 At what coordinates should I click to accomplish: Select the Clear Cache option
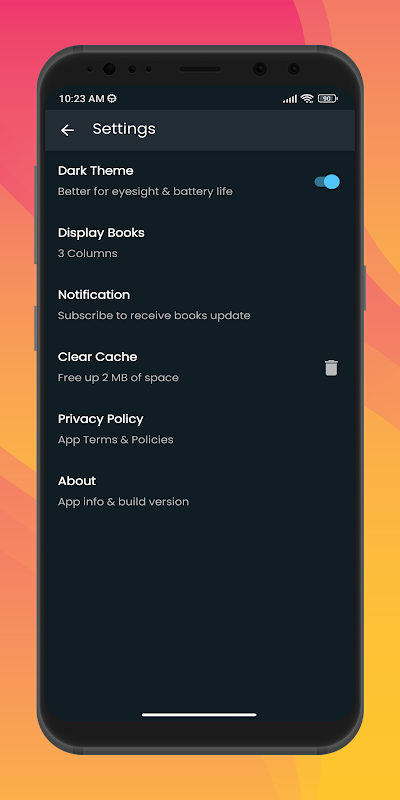tap(200, 367)
